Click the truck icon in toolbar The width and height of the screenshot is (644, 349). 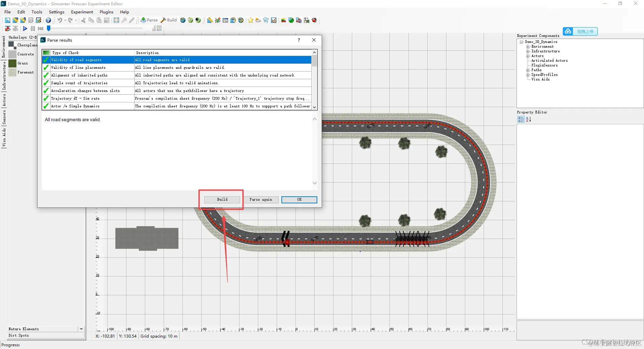(x=299, y=20)
